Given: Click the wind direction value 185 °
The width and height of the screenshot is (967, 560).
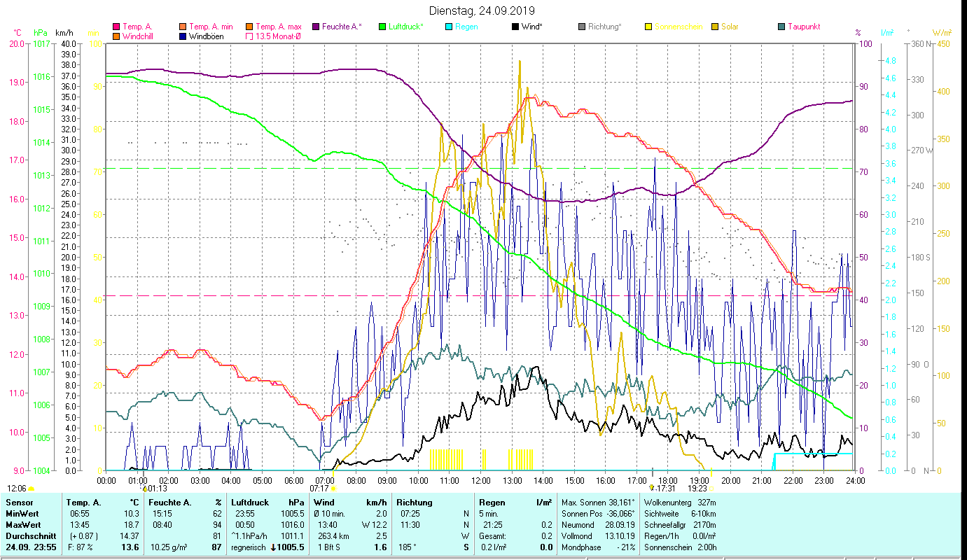Looking at the screenshot, I should click(408, 547).
